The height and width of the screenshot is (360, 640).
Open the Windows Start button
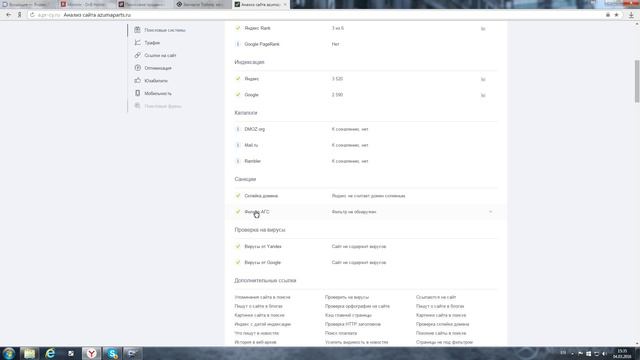(x=9, y=353)
